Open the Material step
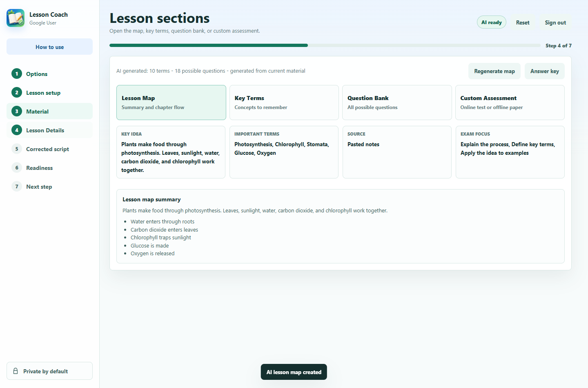 pyautogui.click(x=49, y=111)
